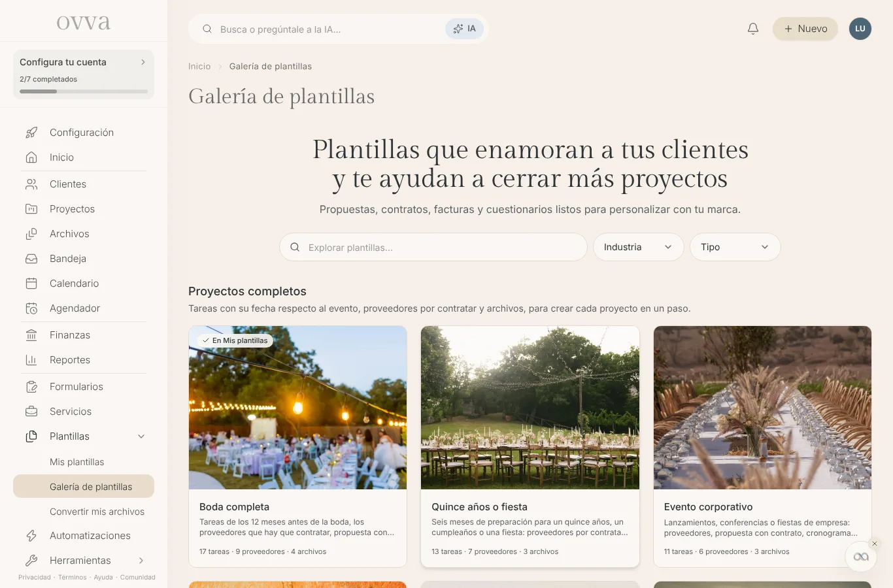This screenshot has width=893, height=588.
Task: Click the Inicio breadcrumb link
Action: point(199,67)
